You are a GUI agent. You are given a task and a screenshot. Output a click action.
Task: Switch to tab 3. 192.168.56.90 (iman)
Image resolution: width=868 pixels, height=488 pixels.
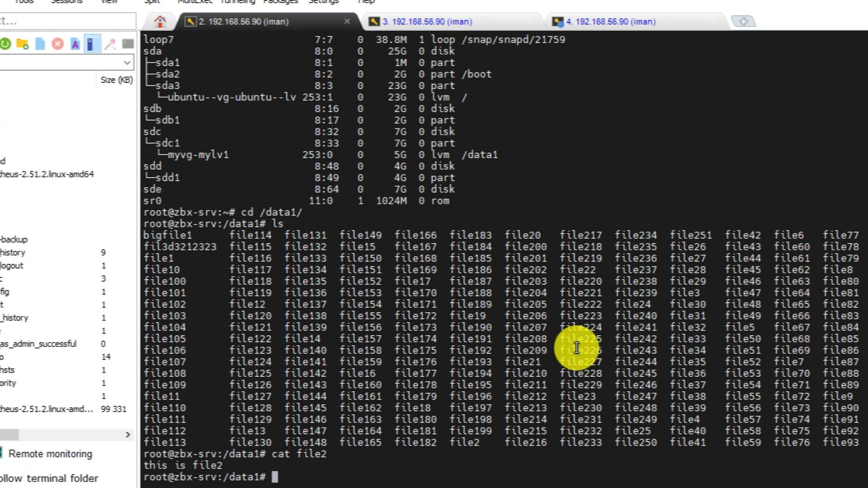click(x=427, y=22)
